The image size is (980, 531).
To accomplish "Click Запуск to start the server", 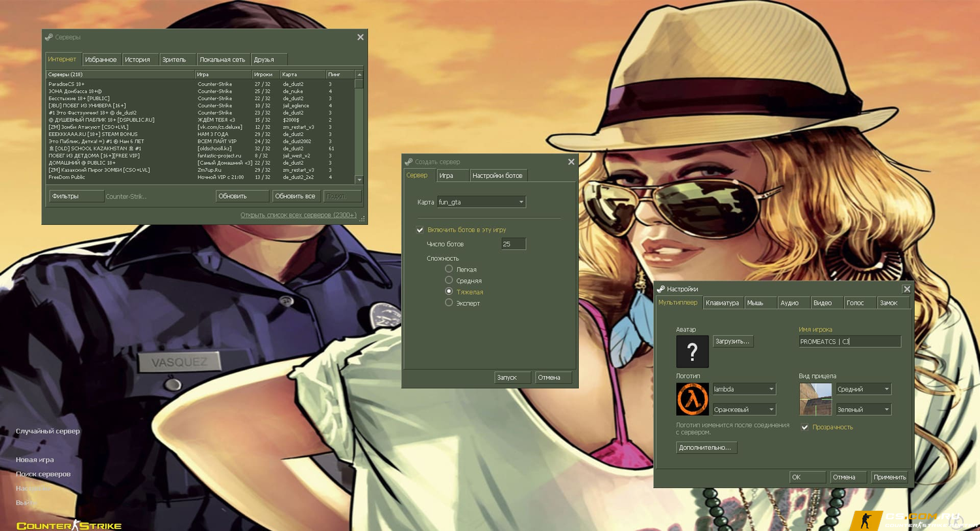I will (513, 377).
